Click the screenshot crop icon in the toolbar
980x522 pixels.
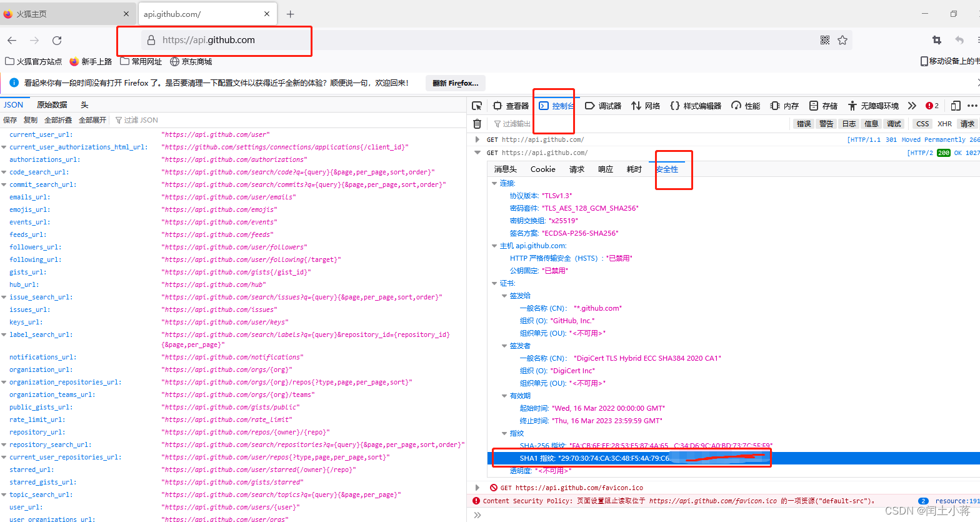936,40
